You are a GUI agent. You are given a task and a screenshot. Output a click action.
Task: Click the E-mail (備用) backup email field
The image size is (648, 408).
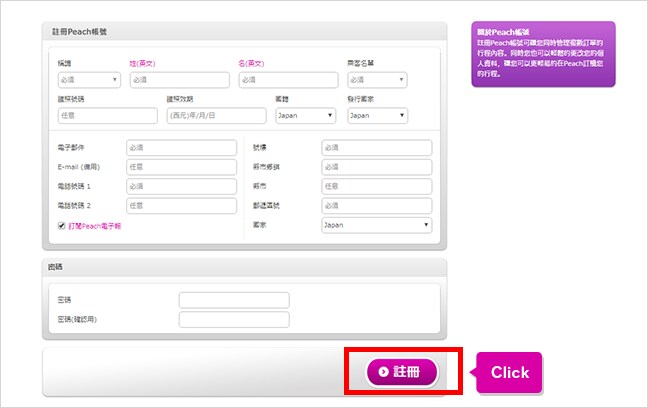coord(181,167)
